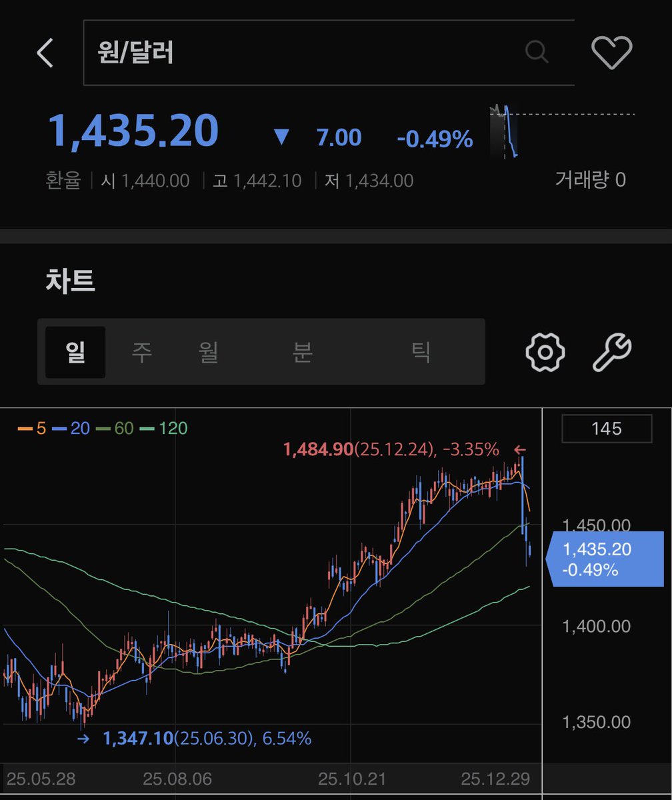This screenshot has height=800, width=672.
Task: Click the low marker 1,347.10 label
Action: [x=207, y=739]
